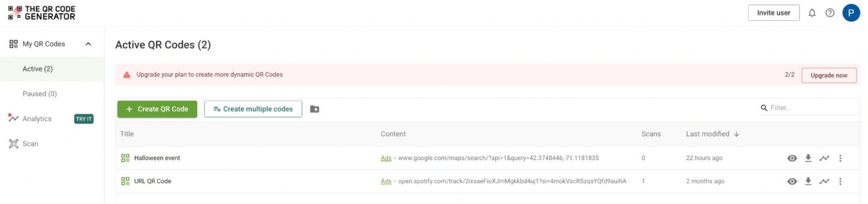Open Analytics in sidebar
Screen dimensions: 868x204
click(37, 119)
